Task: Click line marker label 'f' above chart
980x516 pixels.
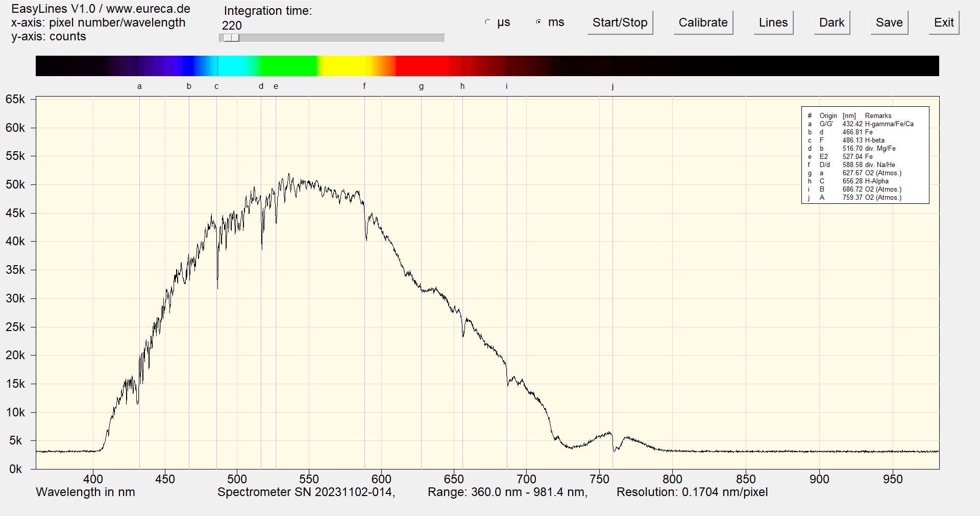Action: click(364, 86)
